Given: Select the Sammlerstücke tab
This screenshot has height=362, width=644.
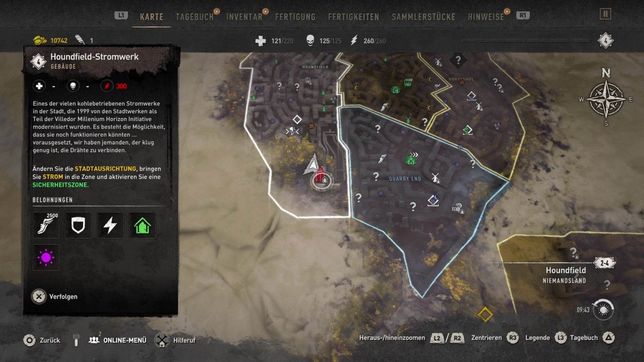Looking at the screenshot, I should (x=423, y=17).
